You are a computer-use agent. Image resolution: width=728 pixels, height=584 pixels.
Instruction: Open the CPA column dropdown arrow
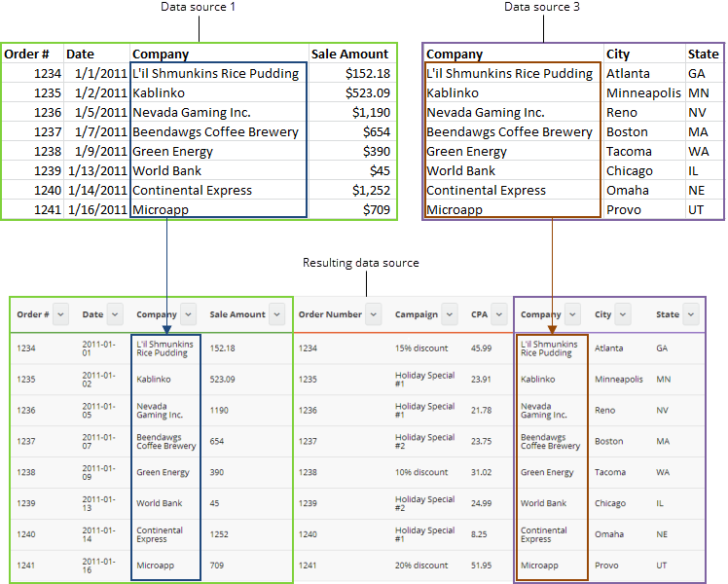[x=499, y=314]
